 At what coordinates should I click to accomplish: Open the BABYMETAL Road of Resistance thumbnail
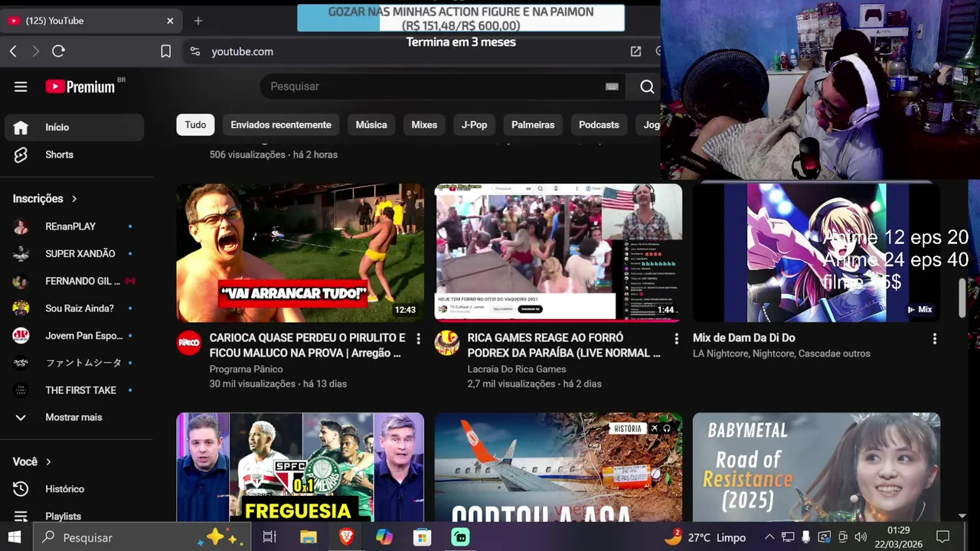click(816, 468)
